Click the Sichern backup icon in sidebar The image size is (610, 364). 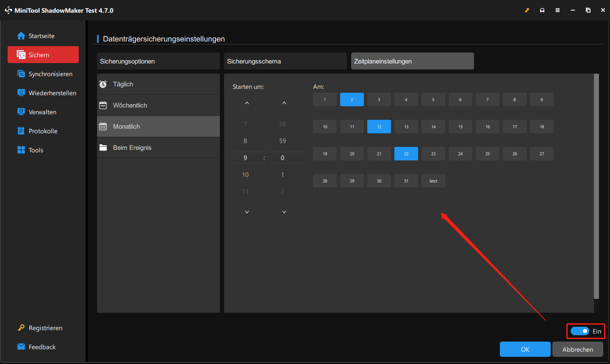click(x=21, y=55)
